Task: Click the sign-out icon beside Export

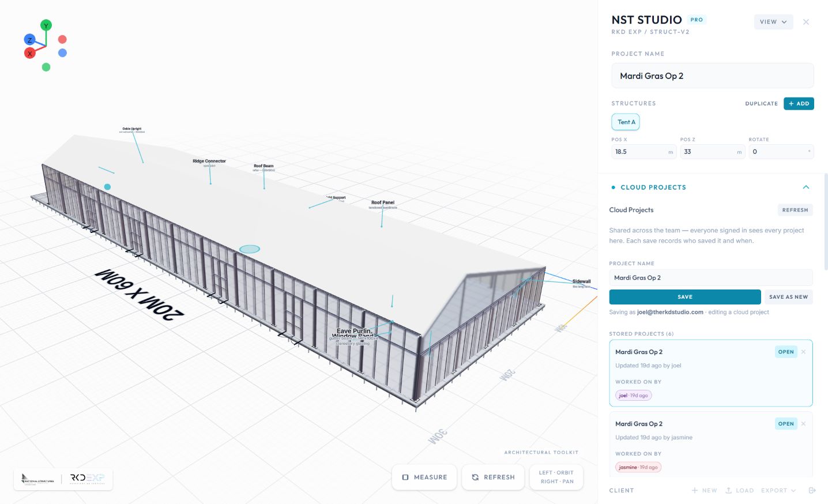Action: 812,491
